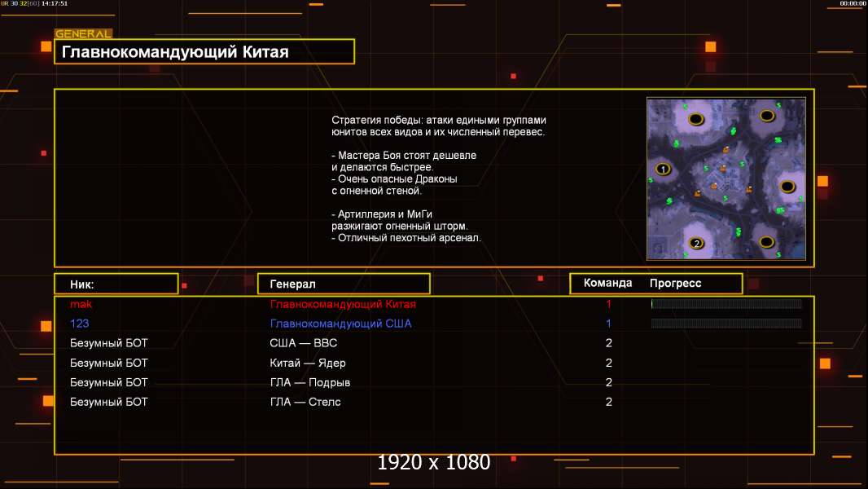The height and width of the screenshot is (489, 868).
Task: Click 'Безумный БОТ' in the 'ГЛА — Стелс' row
Action: pyautogui.click(x=108, y=402)
